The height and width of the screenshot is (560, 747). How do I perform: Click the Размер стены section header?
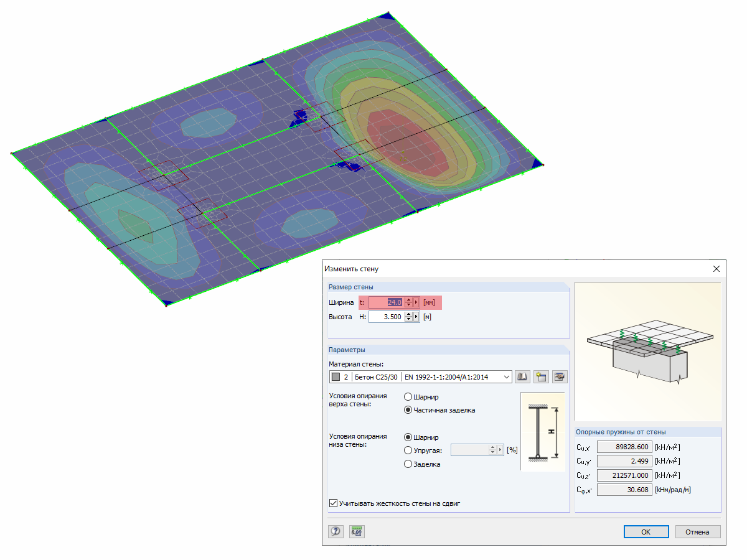pos(448,287)
